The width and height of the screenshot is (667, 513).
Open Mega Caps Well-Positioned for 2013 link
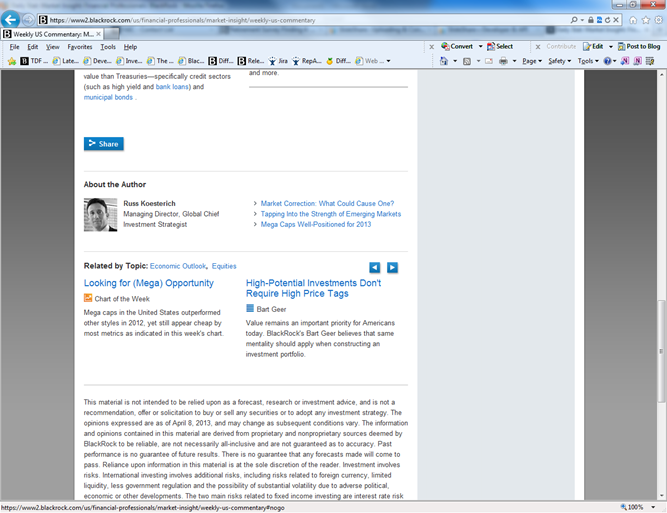pyautogui.click(x=316, y=224)
